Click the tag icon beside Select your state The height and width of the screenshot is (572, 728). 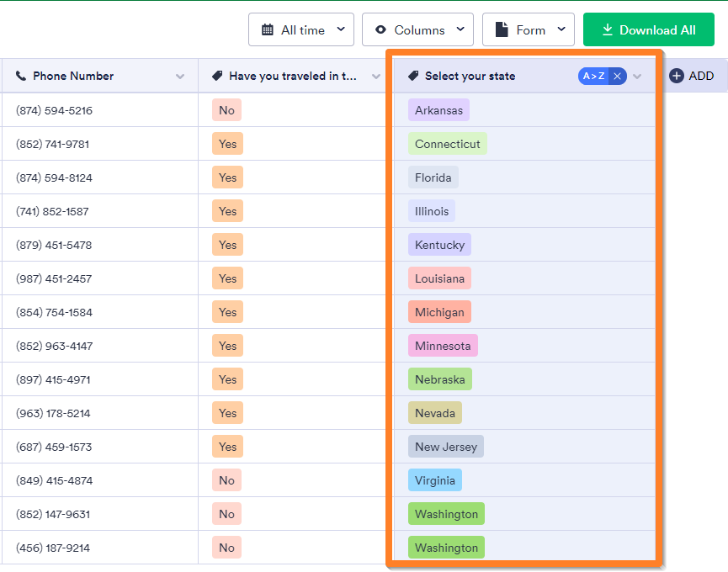413,76
